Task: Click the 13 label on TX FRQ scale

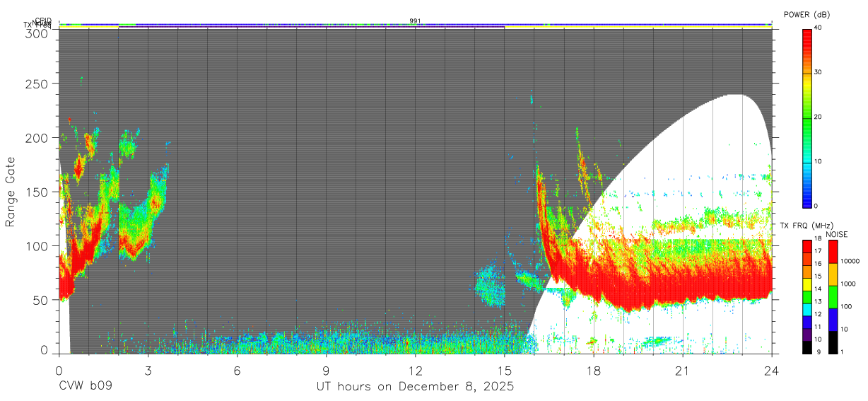Action: coord(818,301)
